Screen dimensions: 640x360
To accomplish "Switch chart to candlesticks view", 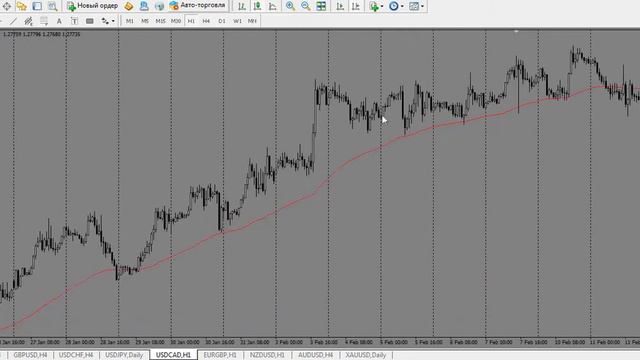I will click(257, 6).
